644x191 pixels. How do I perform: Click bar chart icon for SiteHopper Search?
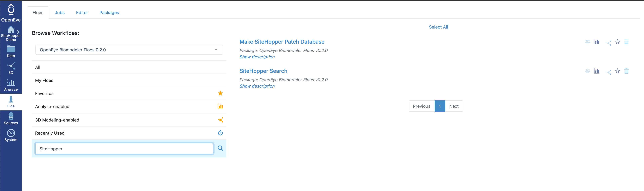coord(596,71)
